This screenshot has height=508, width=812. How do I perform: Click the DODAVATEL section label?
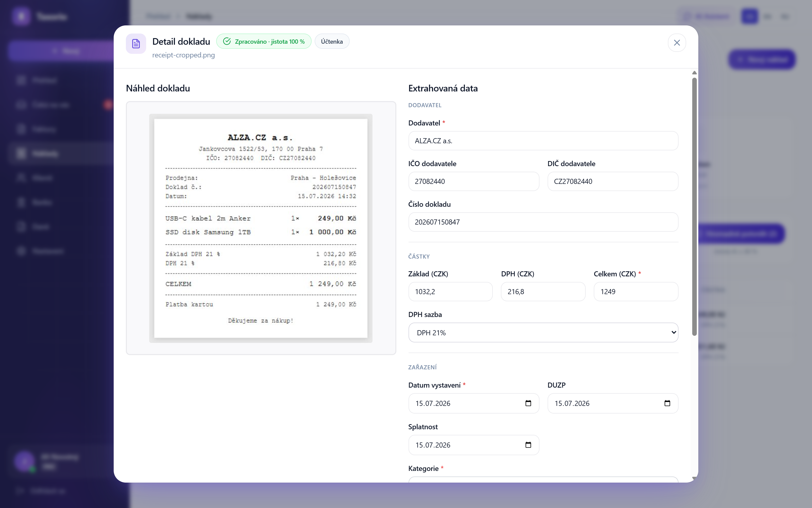point(425,105)
